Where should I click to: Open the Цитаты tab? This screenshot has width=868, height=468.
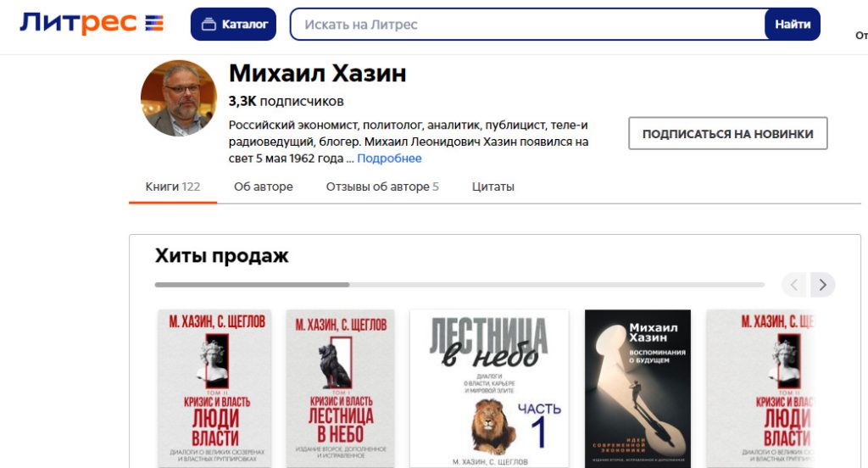(x=492, y=187)
